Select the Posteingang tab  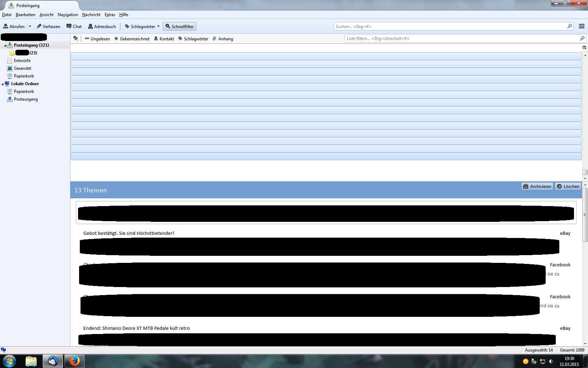[42, 6]
